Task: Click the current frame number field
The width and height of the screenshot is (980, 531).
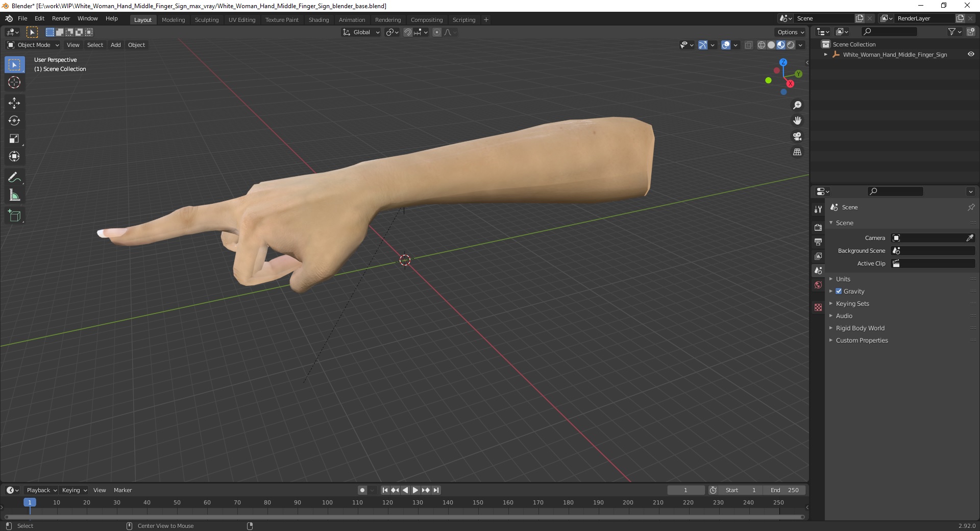Action: (685, 490)
